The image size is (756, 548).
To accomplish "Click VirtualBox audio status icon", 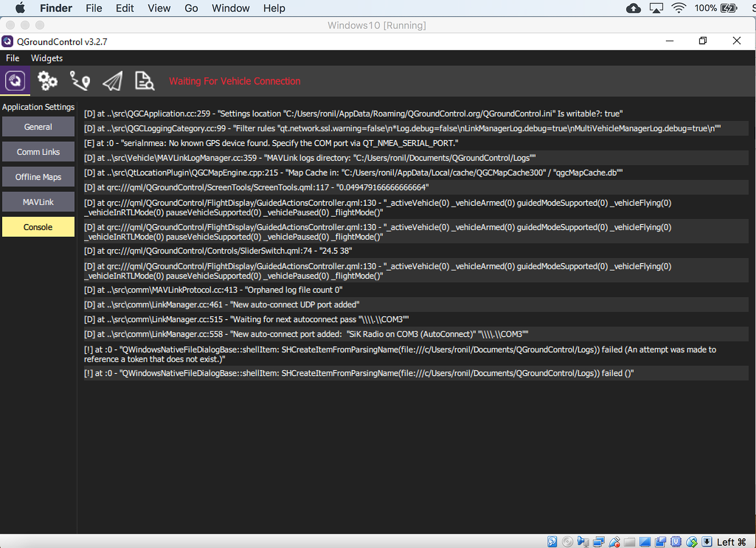I will click(583, 542).
